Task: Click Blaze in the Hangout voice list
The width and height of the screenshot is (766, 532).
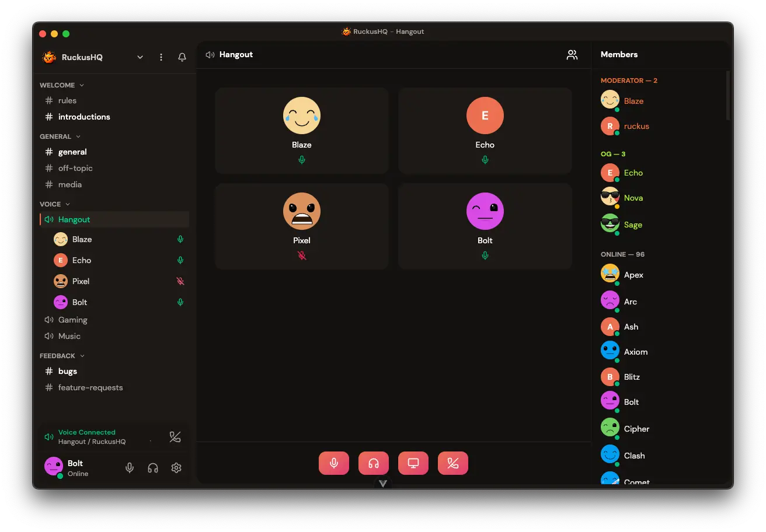Action: (119, 239)
